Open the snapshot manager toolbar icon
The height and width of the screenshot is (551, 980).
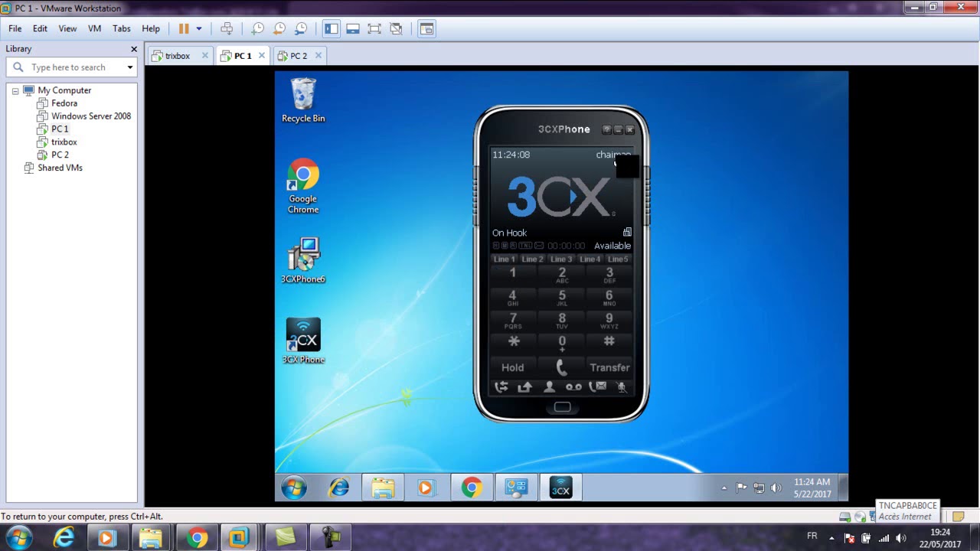(301, 28)
